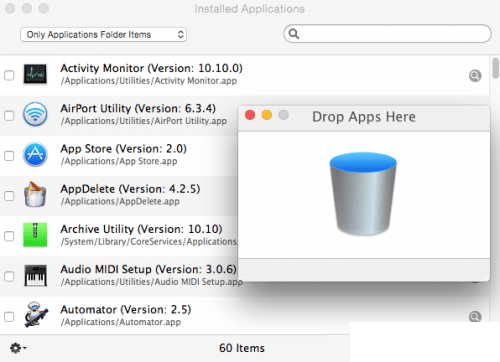Viewport: 500px width, 362px height.
Task: Close the Drop Apps Here window
Action: (x=250, y=115)
